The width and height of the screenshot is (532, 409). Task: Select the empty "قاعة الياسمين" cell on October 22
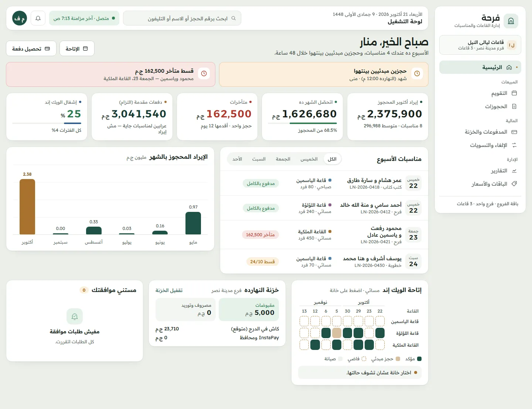(x=380, y=321)
